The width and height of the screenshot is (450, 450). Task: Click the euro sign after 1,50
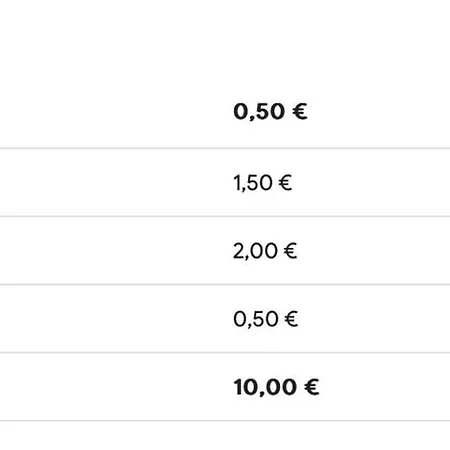coord(285,183)
